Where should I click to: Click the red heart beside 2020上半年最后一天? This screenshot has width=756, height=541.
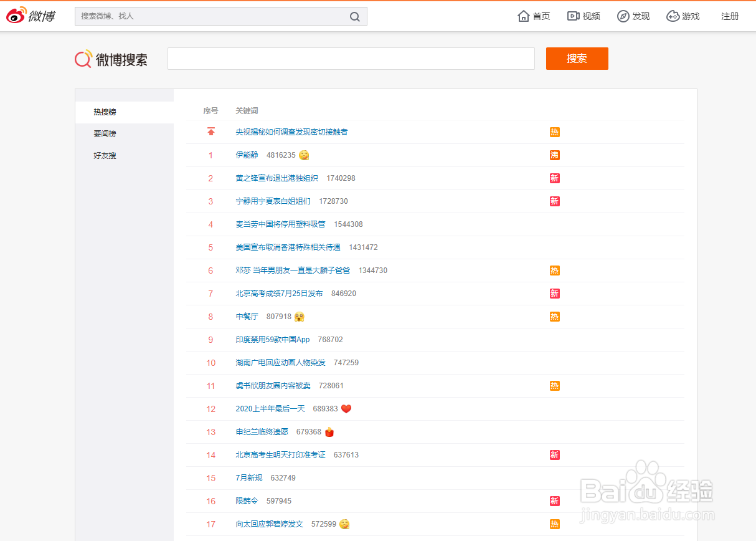pos(346,409)
